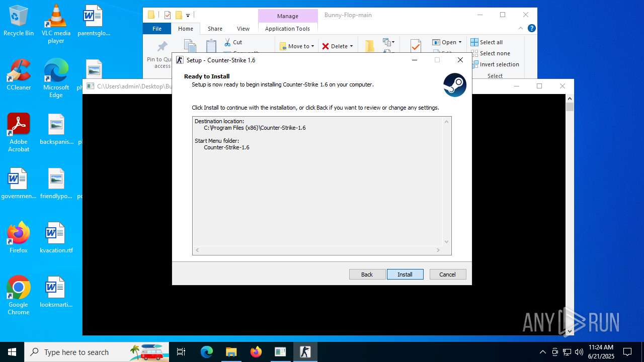Click quick access new folder icon
The image size is (644, 362).
(x=178, y=15)
